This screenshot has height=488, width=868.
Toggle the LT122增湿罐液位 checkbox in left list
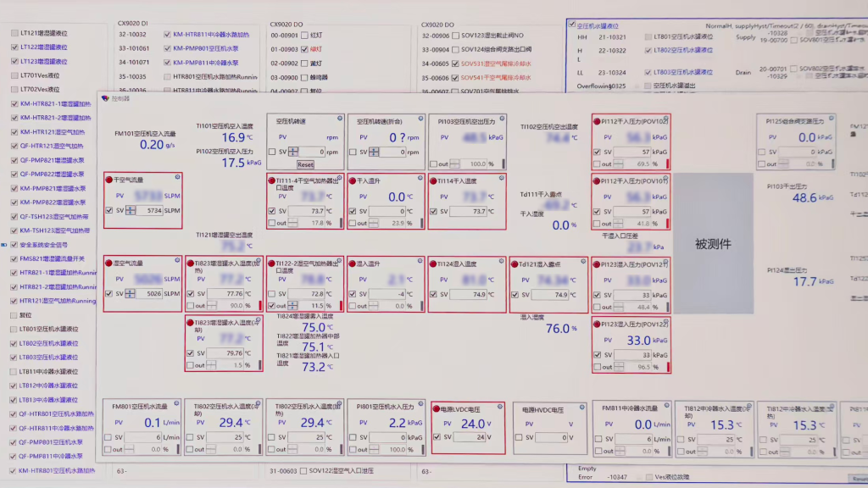pos(14,47)
